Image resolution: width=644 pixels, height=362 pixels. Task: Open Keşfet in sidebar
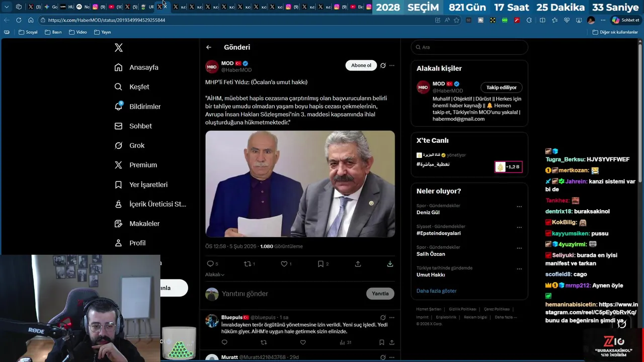coord(132,87)
